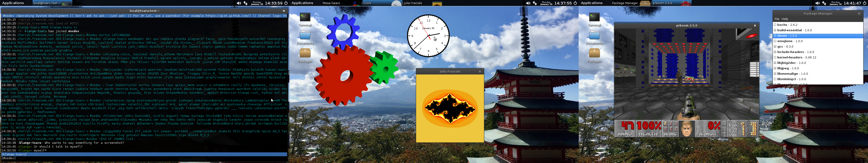Open the File menu in Package Manager
The height and width of the screenshot is (163, 868).
[x=777, y=19]
